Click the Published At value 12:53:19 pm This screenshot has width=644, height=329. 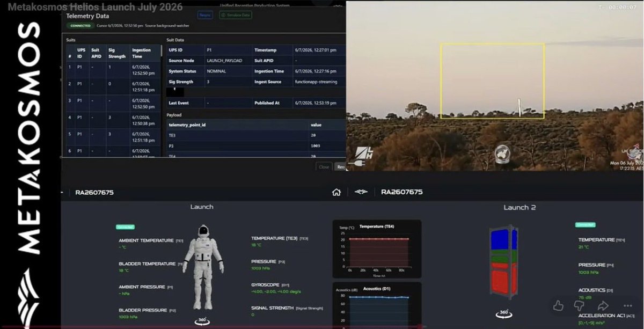coord(316,103)
